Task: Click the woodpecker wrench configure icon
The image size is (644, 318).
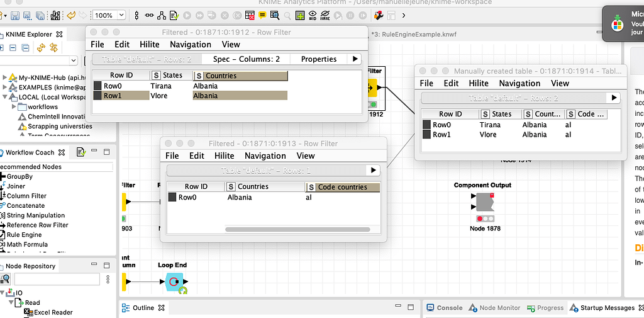Action: (x=379, y=15)
